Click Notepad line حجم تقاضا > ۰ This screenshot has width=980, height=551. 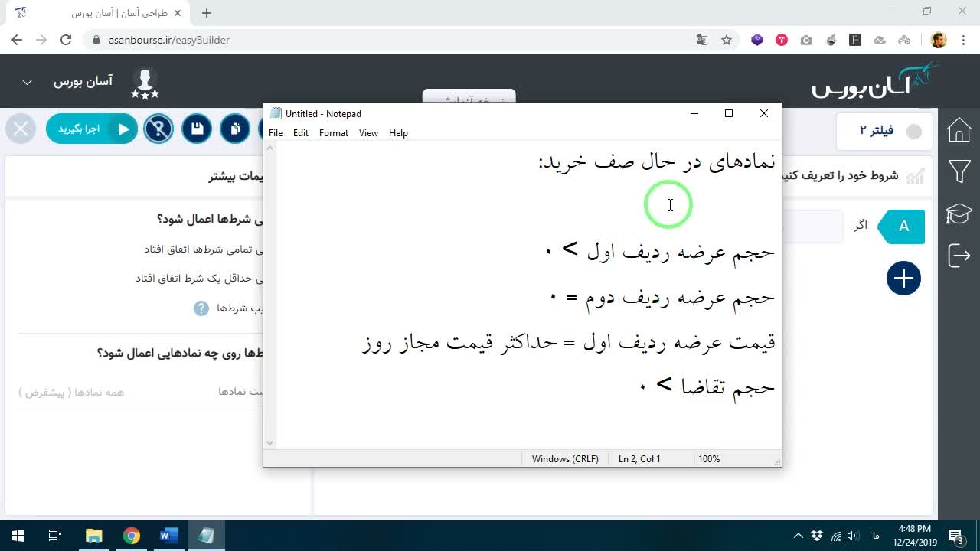[707, 386]
